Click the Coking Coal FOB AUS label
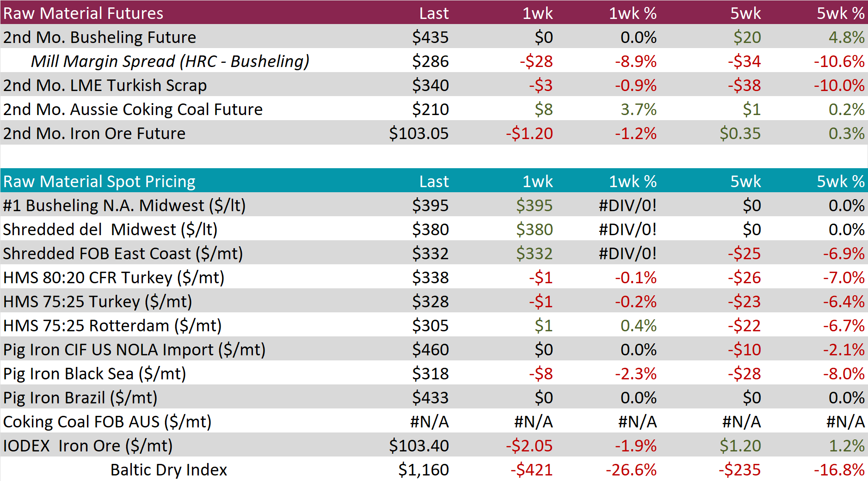Screen dimensions: 868x481 tap(107, 421)
